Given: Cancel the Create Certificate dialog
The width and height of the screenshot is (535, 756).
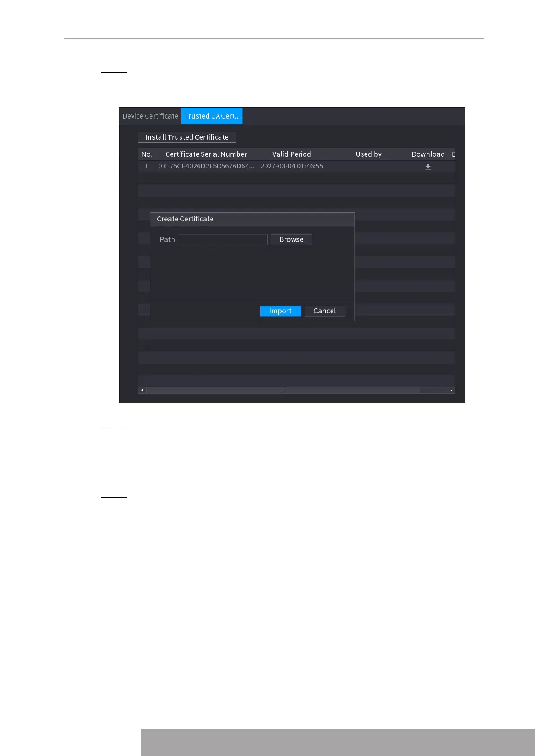Looking at the screenshot, I should click(325, 311).
